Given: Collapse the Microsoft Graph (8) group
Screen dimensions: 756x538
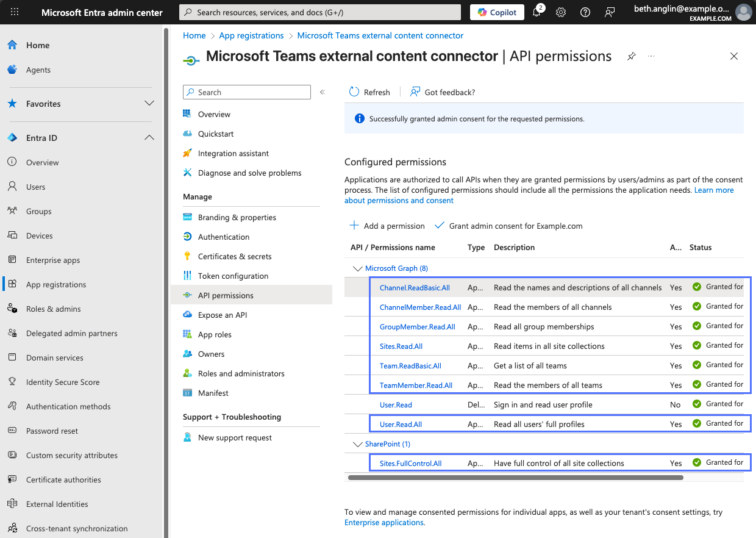Looking at the screenshot, I should pos(357,268).
